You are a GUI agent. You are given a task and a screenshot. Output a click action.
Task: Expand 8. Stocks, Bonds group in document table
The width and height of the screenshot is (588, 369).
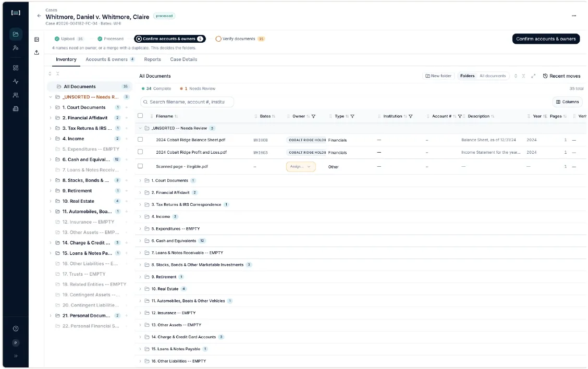140,265
